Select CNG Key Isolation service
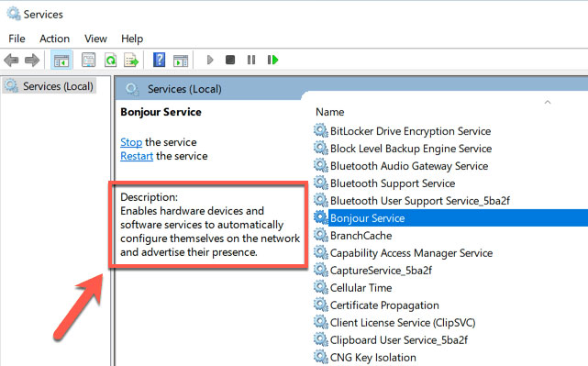This screenshot has width=588, height=366. [373, 358]
